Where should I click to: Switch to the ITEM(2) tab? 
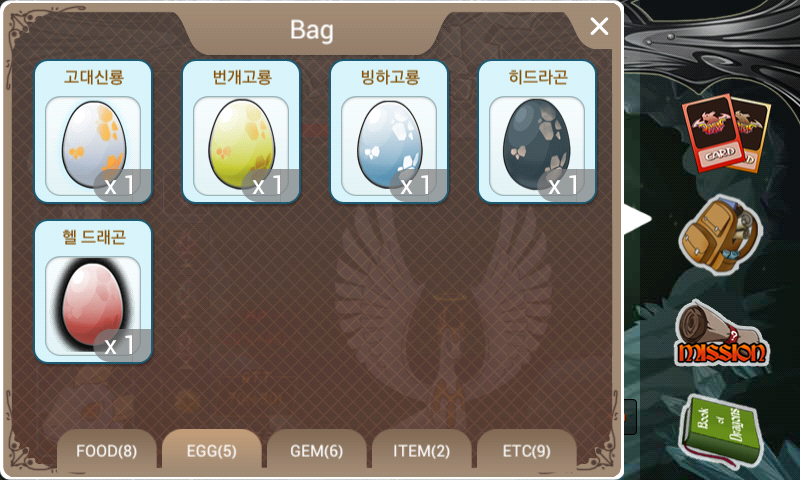coord(421,450)
